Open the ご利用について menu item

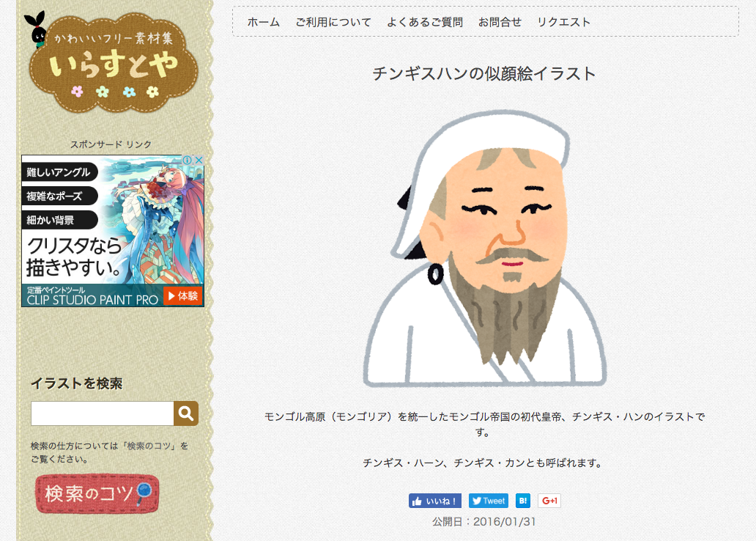tap(333, 22)
